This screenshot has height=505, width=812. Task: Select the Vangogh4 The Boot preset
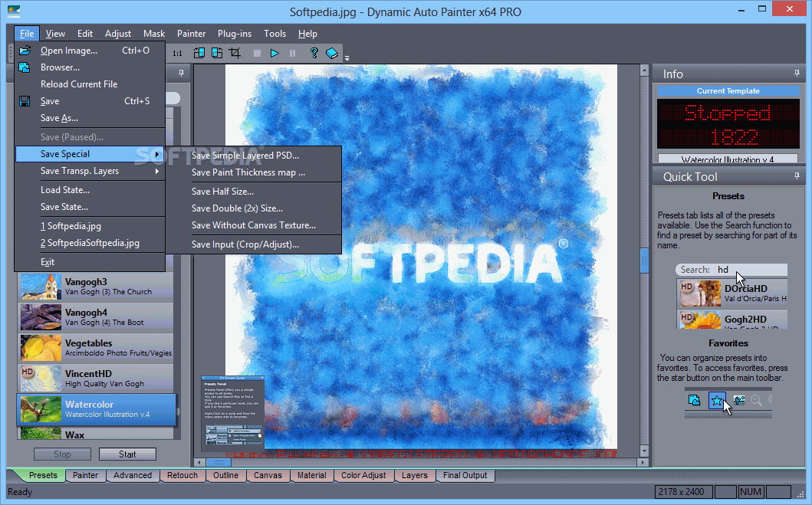coord(97,317)
